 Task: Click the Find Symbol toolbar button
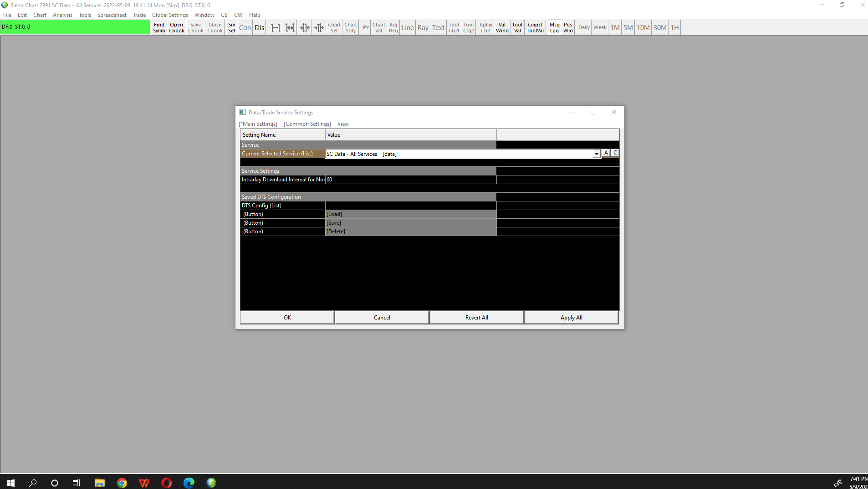tap(159, 28)
